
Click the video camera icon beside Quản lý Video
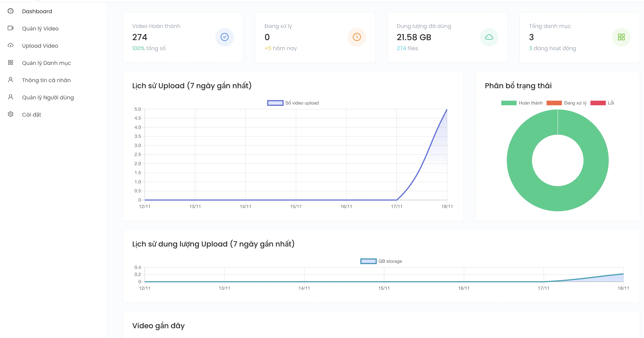(11, 28)
